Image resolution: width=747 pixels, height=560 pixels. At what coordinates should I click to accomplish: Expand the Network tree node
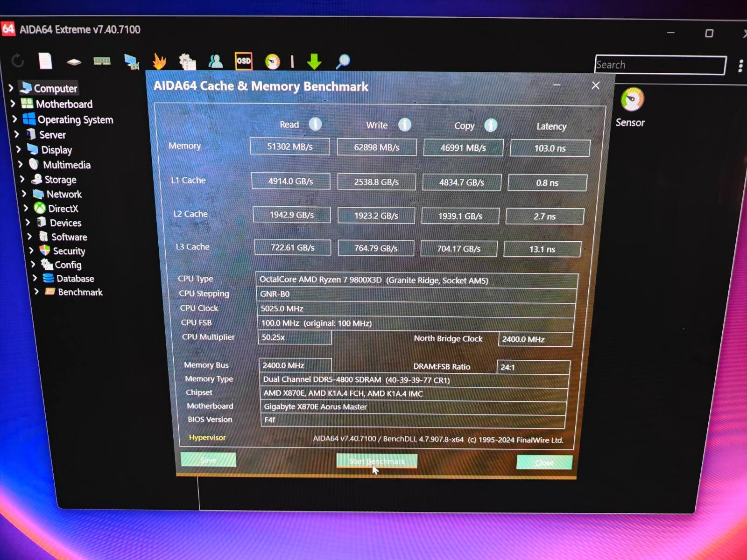click(x=24, y=193)
